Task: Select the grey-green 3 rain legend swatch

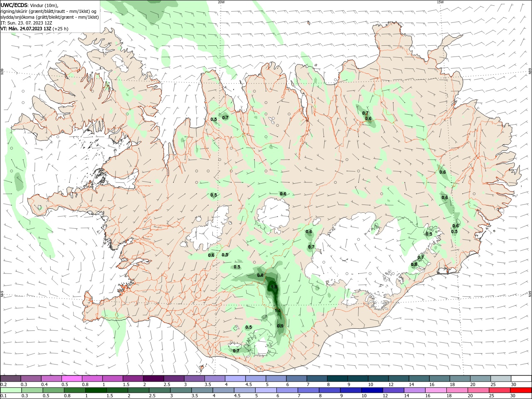Action: pos(181,390)
